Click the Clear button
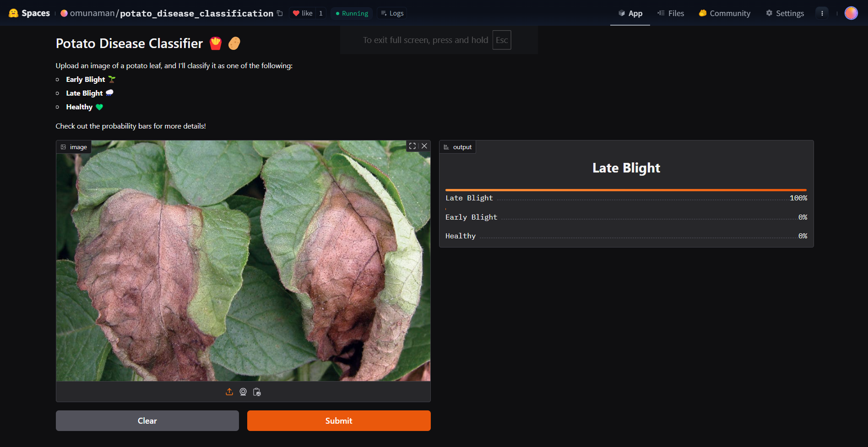This screenshot has width=868, height=447. [147, 420]
